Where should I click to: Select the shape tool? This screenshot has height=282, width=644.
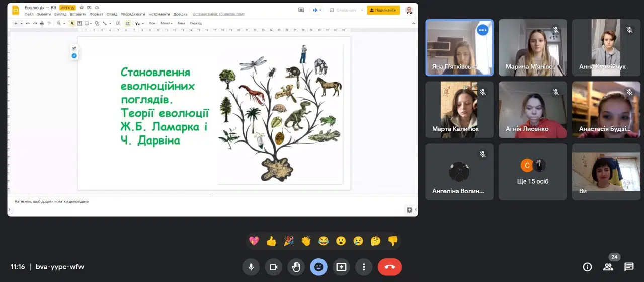tap(97, 23)
